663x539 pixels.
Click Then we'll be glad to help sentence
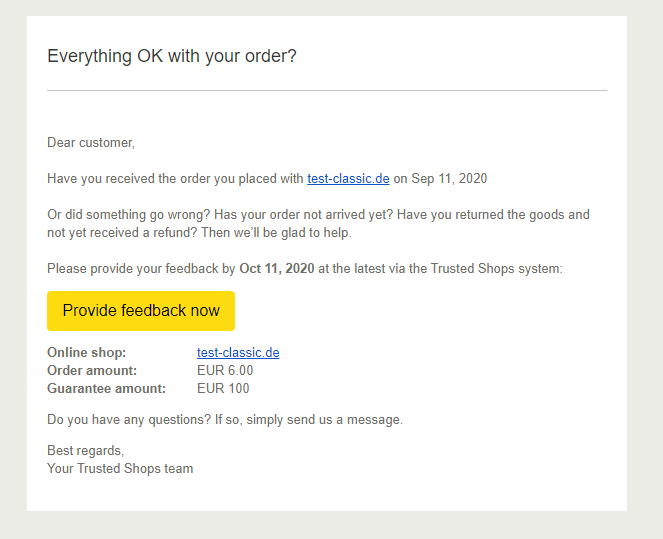tap(276, 233)
